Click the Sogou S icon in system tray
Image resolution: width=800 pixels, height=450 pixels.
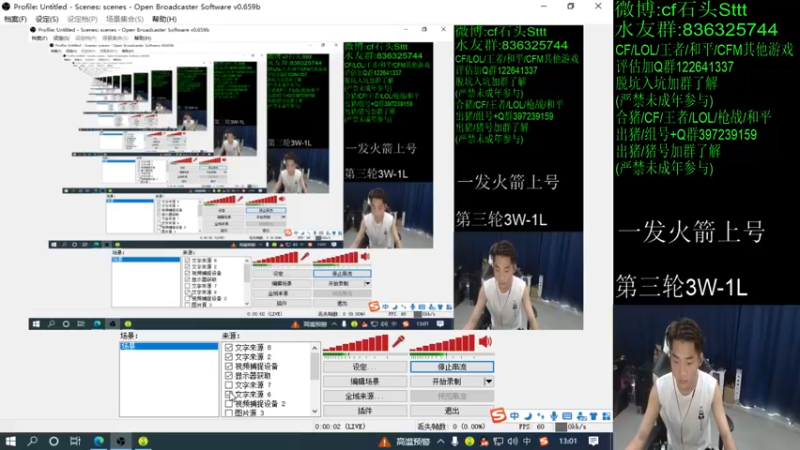point(544,441)
